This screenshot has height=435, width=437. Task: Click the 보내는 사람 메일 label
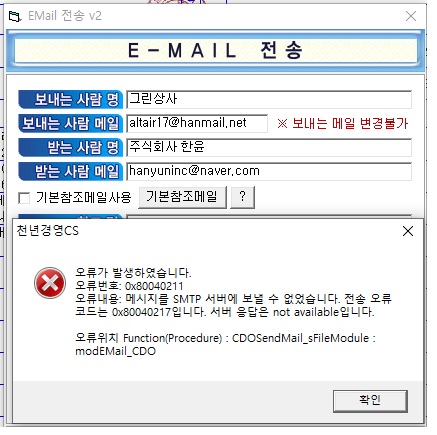click(x=71, y=123)
